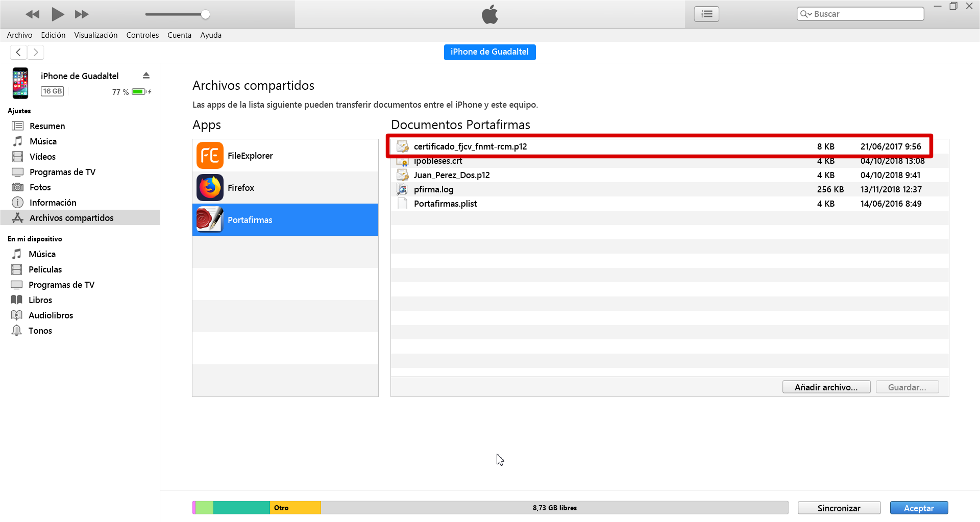Select the Firefox app label
Viewport: 980px width, 522px height.
coord(241,188)
